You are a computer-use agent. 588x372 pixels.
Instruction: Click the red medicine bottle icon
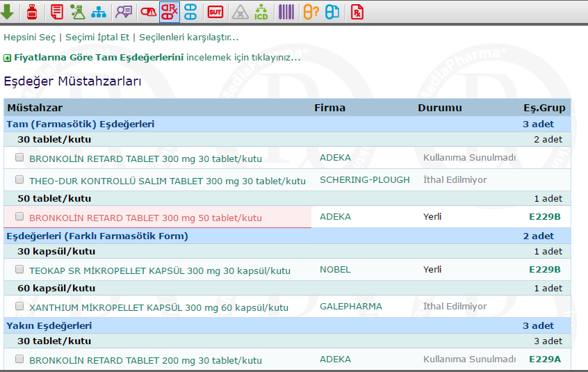(x=31, y=11)
